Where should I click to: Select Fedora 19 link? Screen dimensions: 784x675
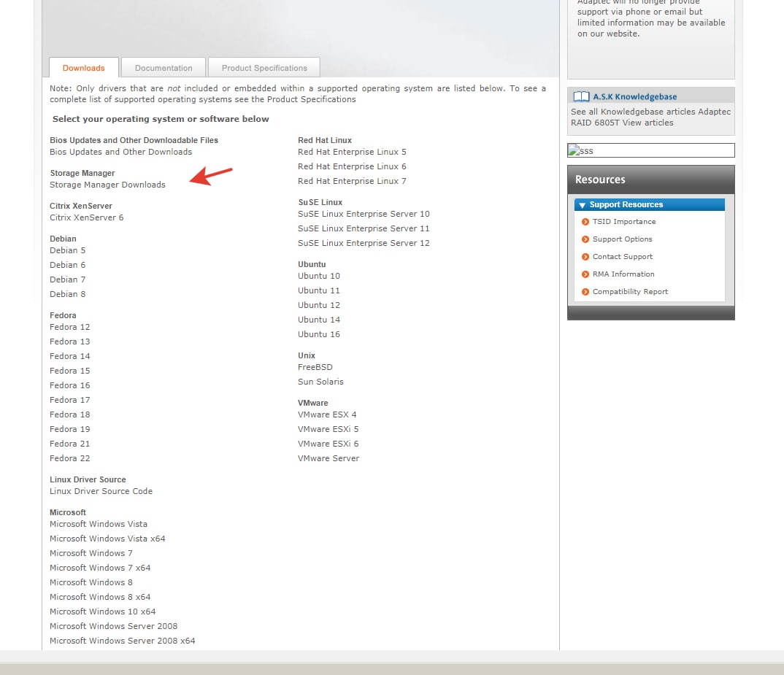click(x=69, y=429)
